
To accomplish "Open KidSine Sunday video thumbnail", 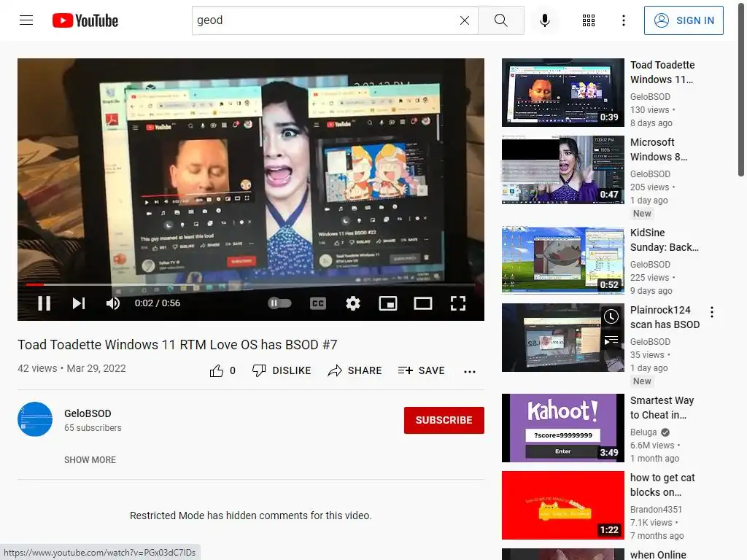I will [562, 260].
